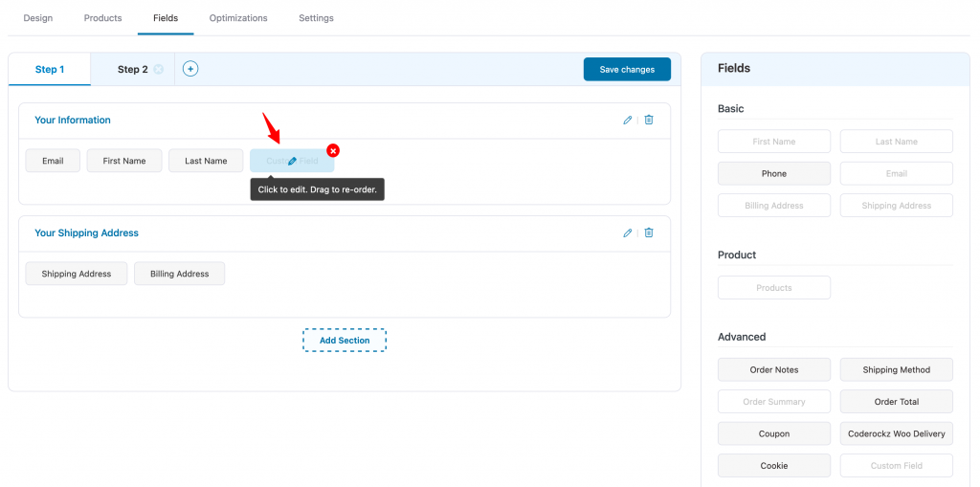Image resolution: width=980 pixels, height=487 pixels.
Task: Open the Settings tab
Action: 316,18
